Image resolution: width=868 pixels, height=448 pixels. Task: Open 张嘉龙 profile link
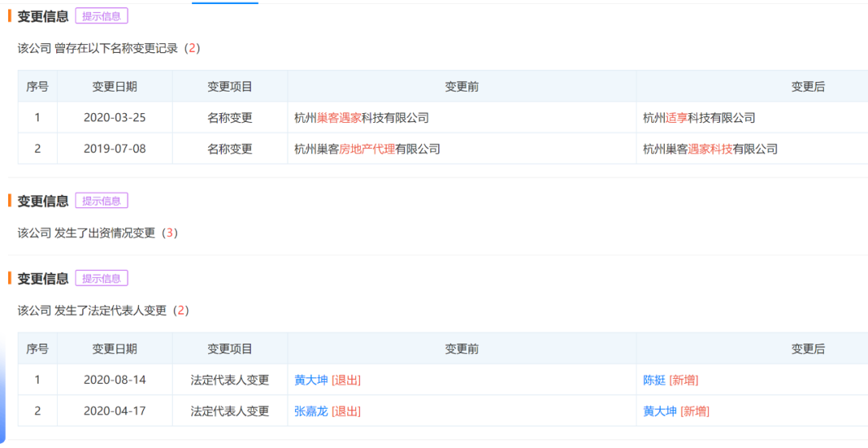(311, 411)
